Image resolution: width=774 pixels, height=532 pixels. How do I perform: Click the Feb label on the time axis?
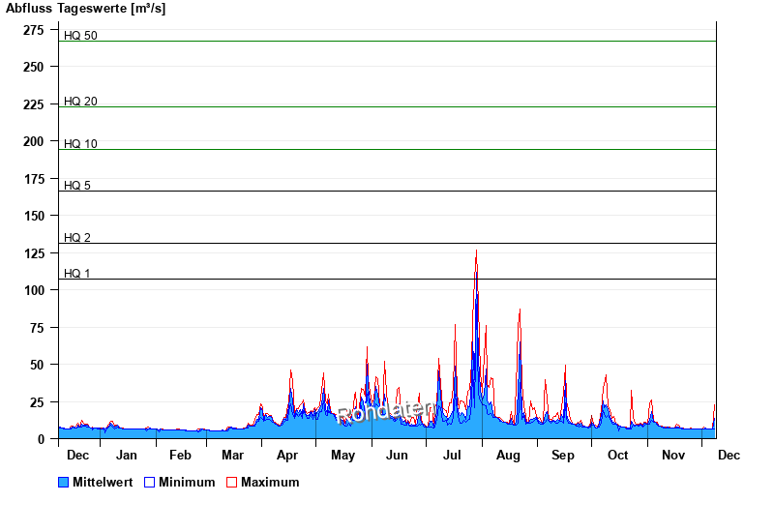tap(180, 455)
